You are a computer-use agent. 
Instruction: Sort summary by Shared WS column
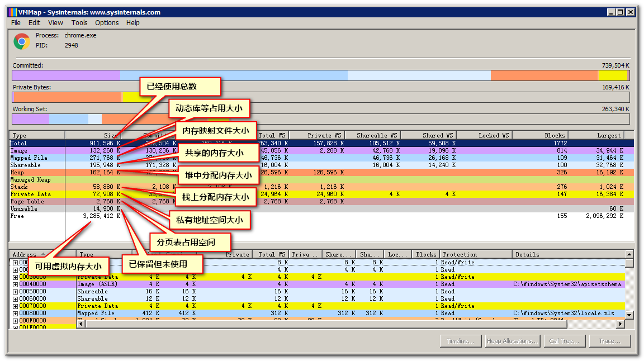pos(428,135)
